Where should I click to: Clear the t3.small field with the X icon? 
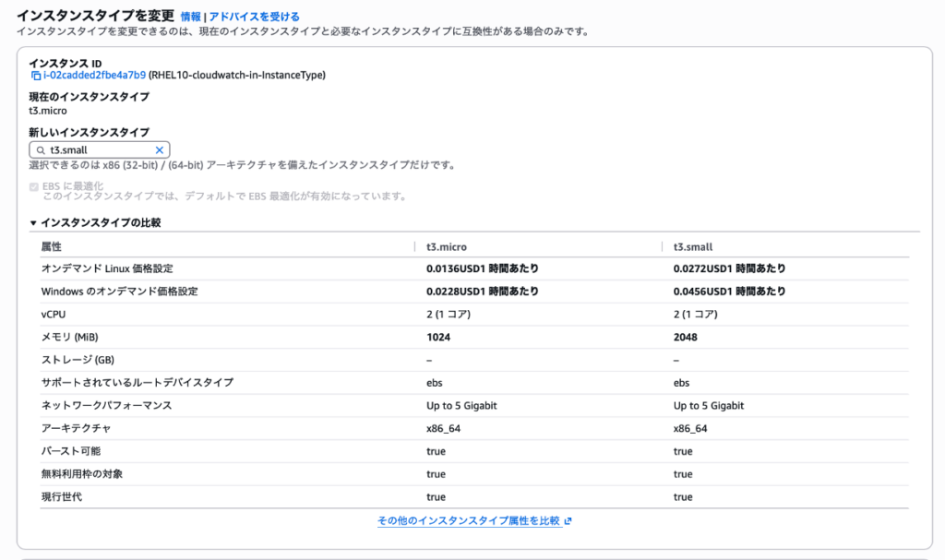159,149
